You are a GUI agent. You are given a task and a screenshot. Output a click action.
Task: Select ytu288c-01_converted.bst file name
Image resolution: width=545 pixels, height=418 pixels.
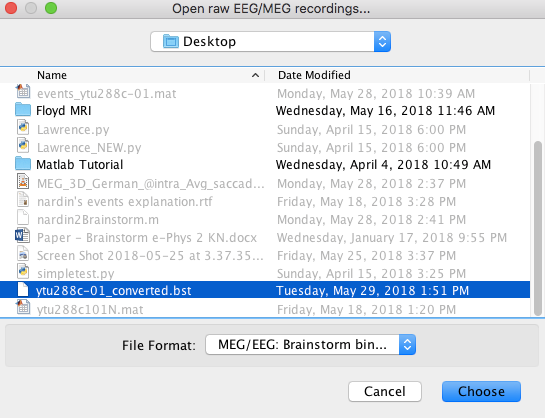113,290
